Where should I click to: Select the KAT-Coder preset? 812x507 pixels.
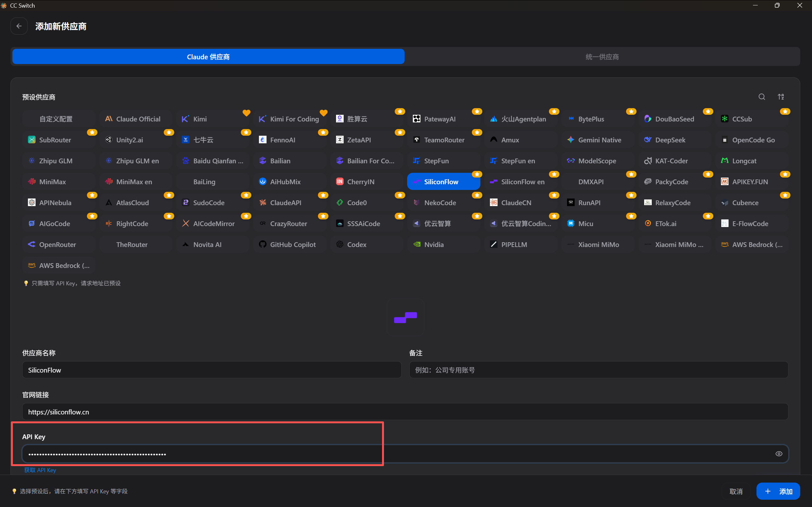(x=675, y=161)
